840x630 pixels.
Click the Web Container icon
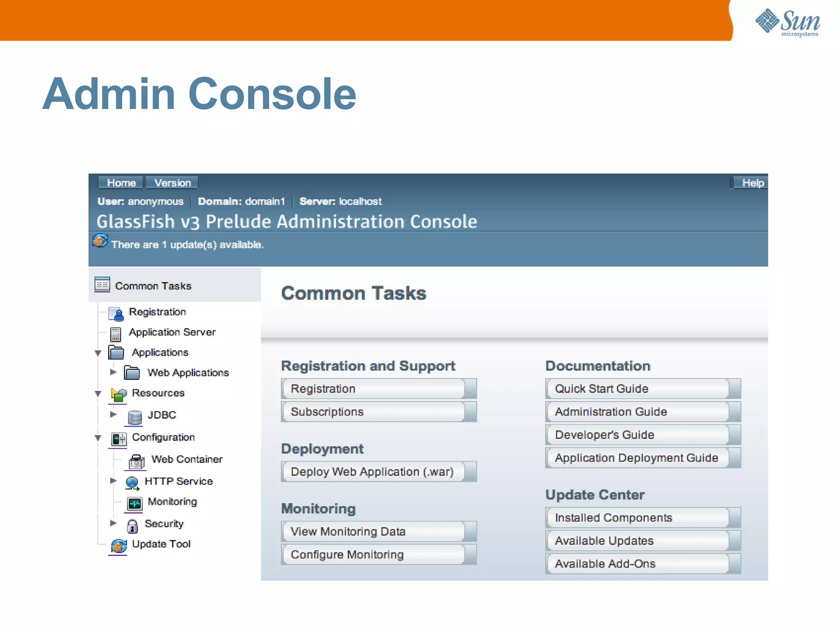(137, 461)
